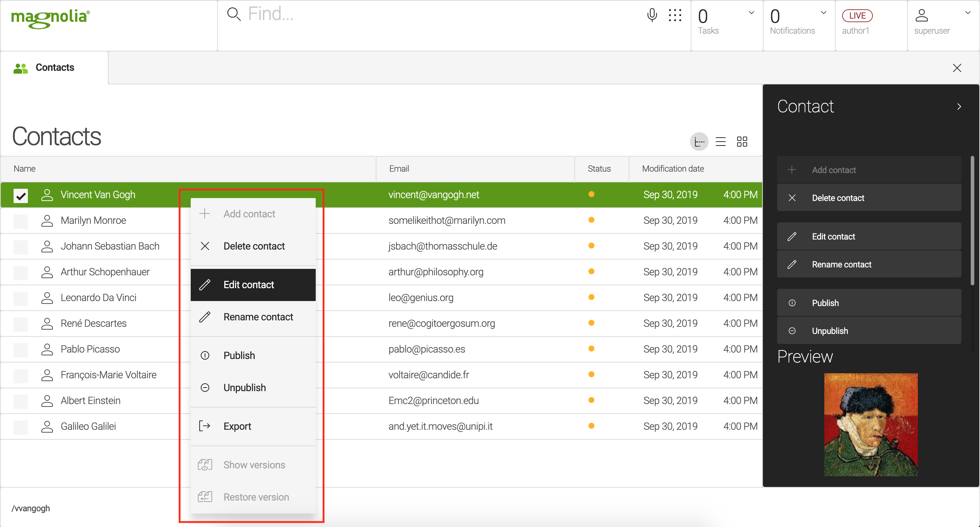
Task: Open the Notifications dropdown
Action: pos(823,13)
